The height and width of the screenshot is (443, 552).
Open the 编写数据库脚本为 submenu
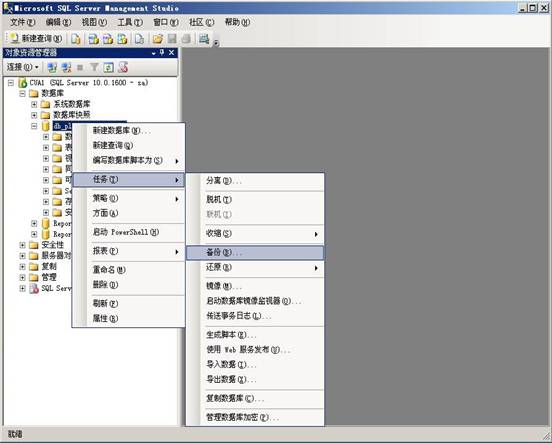click(x=128, y=161)
